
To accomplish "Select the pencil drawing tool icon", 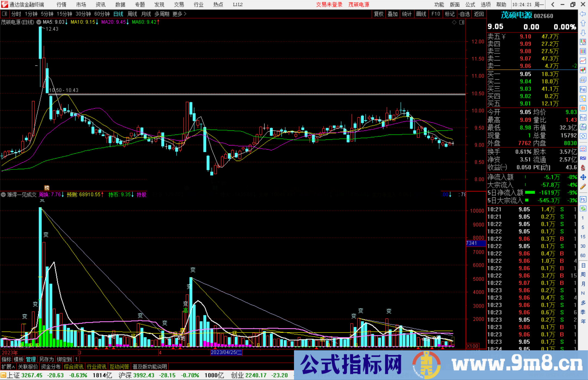I will click(x=583, y=187).
